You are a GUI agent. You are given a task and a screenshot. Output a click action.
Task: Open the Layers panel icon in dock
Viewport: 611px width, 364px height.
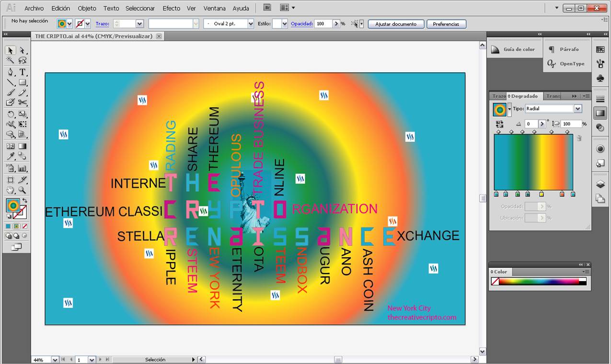click(x=600, y=184)
